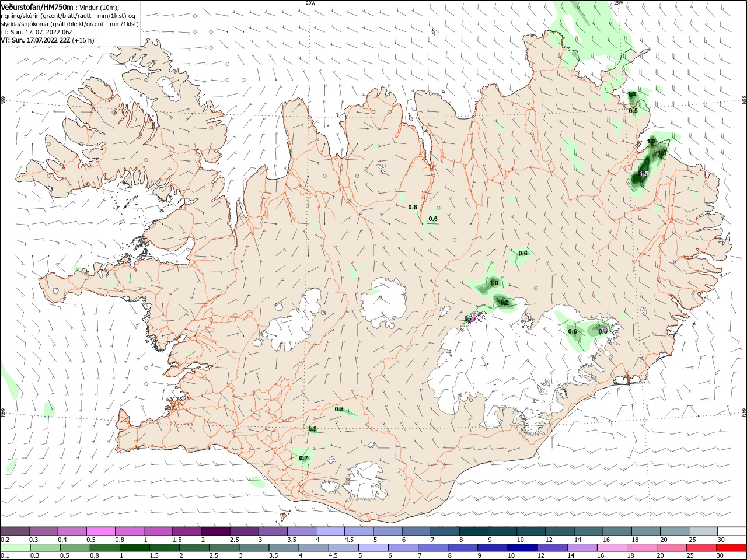Viewport: 747px width, 560px height.
Task: Click the 1.2 map value between 0.8 and 0.7
Action: point(312,429)
